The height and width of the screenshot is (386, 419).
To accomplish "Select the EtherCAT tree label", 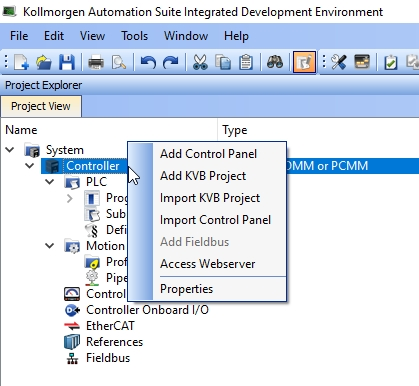I will pyautogui.click(x=110, y=326).
